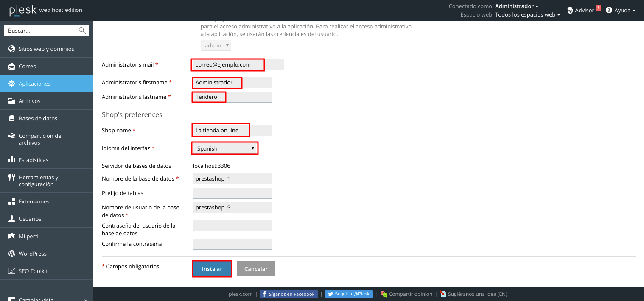Expand Todos los espacios web dropdown
Viewport: 644px width, 301px height.
coord(527,14)
